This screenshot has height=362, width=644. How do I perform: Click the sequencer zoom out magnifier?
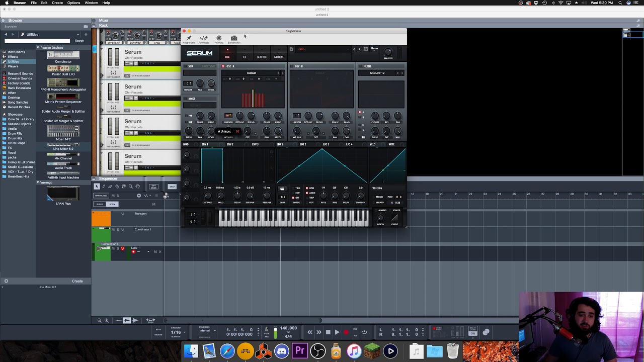pyautogui.click(x=99, y=320)
